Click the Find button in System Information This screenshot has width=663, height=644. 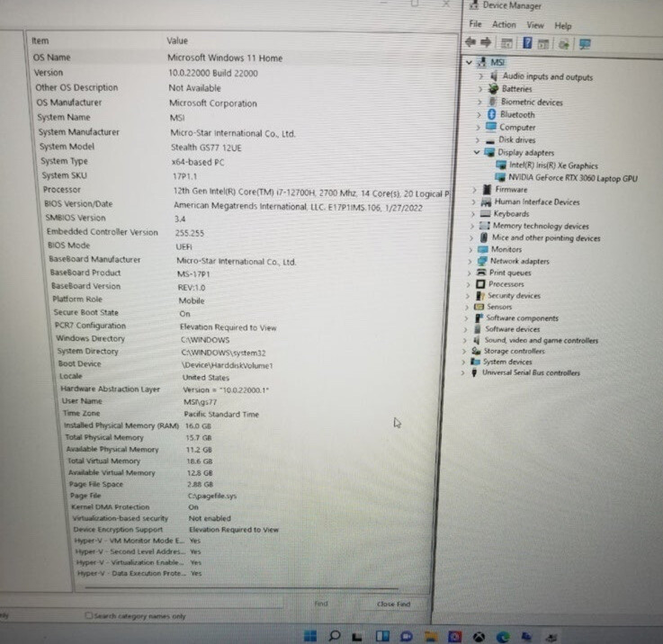[321, 604]
